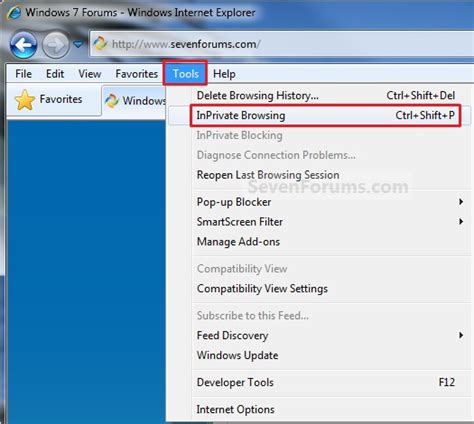Image resolution: width=474 pixels, height=424 pixels.
Task: Expand the Pop-up Blocker submenu
Action: click(320, 202)
